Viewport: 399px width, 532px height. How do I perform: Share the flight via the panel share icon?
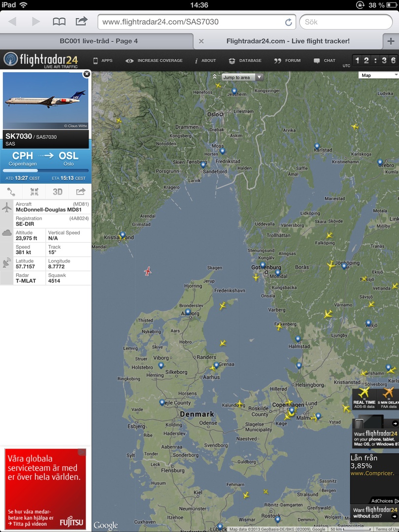pyautogui.click(x=80, y=192)
